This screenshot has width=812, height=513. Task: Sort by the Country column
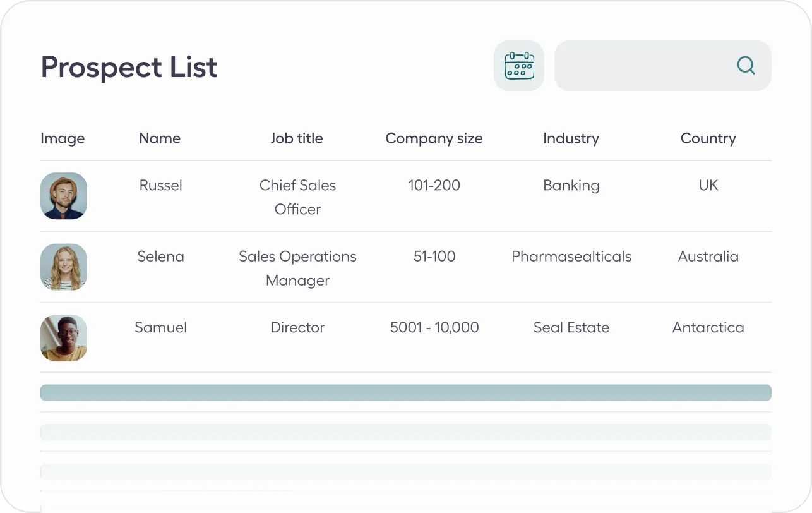(x=708, y=138)
